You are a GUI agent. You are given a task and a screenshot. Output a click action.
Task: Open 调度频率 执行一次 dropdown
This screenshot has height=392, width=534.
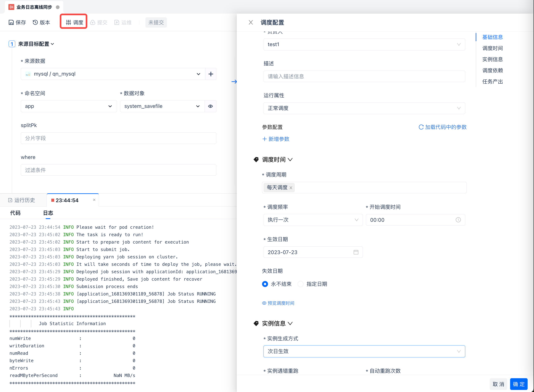click(313, 220)
